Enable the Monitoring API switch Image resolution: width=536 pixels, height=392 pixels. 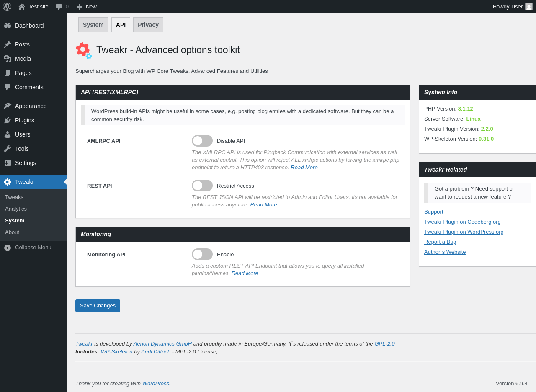click(x=202, y=254)
